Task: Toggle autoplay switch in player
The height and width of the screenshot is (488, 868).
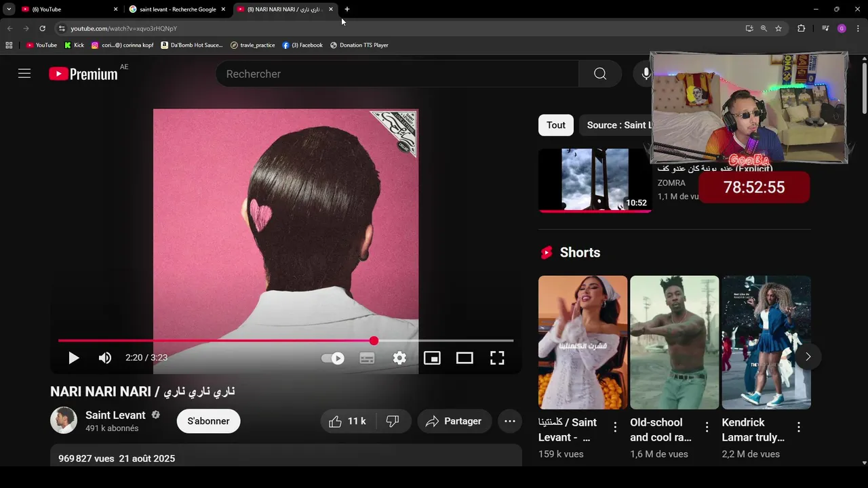Action: pyautogui.click(x=333, y=358)
